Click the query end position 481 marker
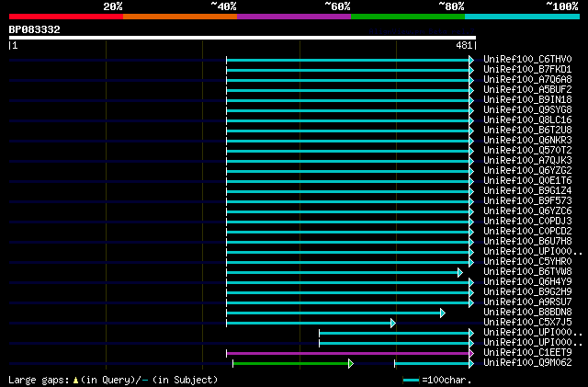588x387 pixels. tap(464, 45)
